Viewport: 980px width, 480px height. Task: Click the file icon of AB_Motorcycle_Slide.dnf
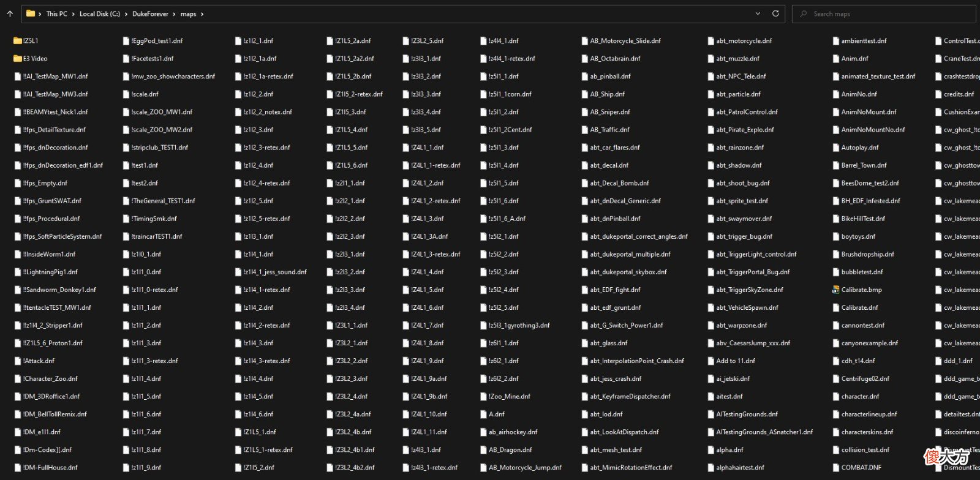coord(585,41)
